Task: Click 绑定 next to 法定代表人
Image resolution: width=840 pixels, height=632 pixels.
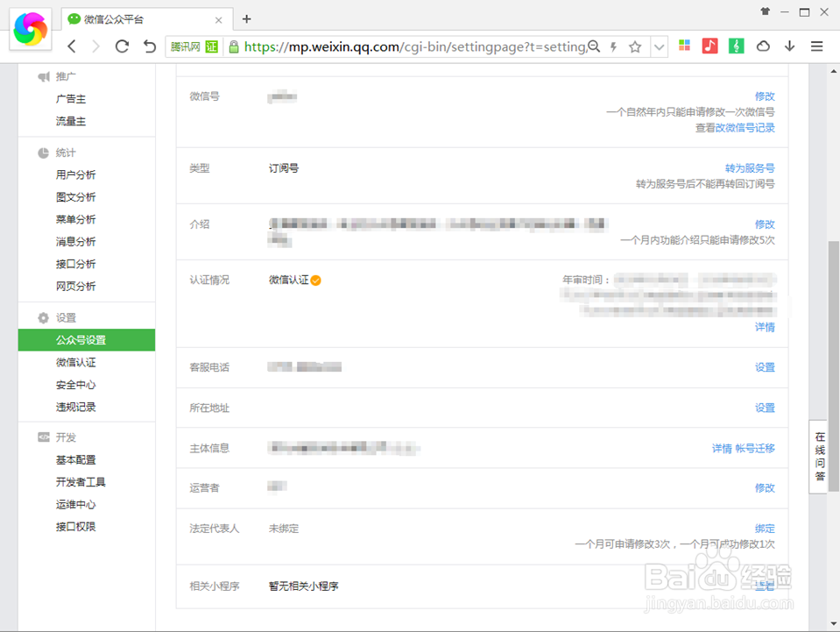Action: [764, 529]
